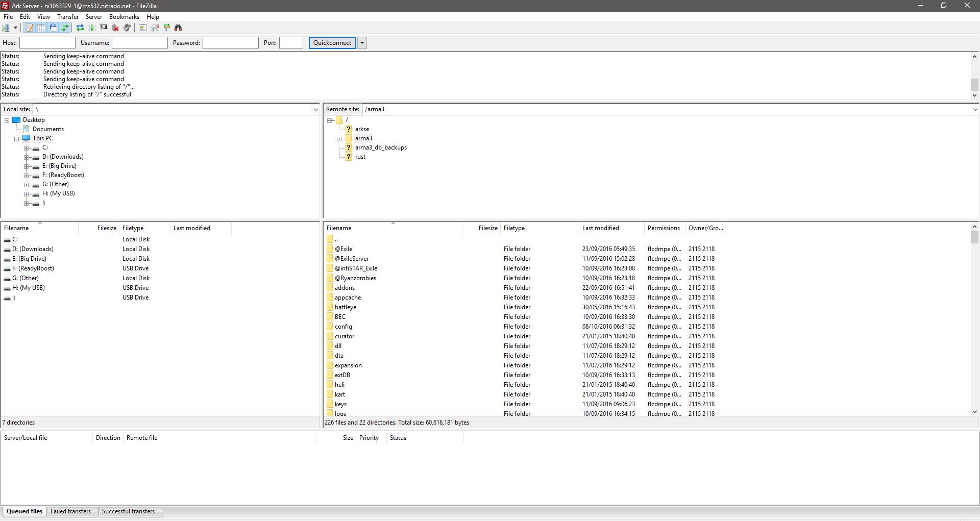Click the synchronized browsing icon
Screen dimensions: 980x521
[x=166, y=28]
